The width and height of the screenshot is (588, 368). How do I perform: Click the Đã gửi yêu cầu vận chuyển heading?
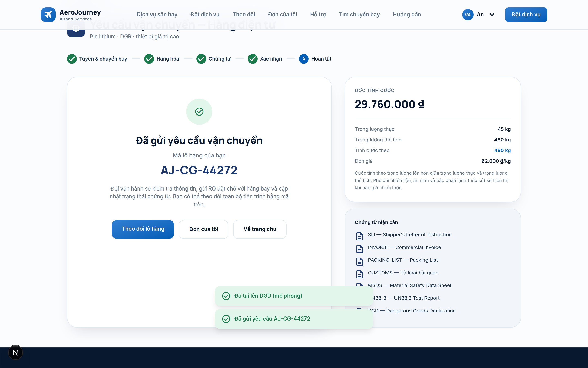click(x=199, y=141)
